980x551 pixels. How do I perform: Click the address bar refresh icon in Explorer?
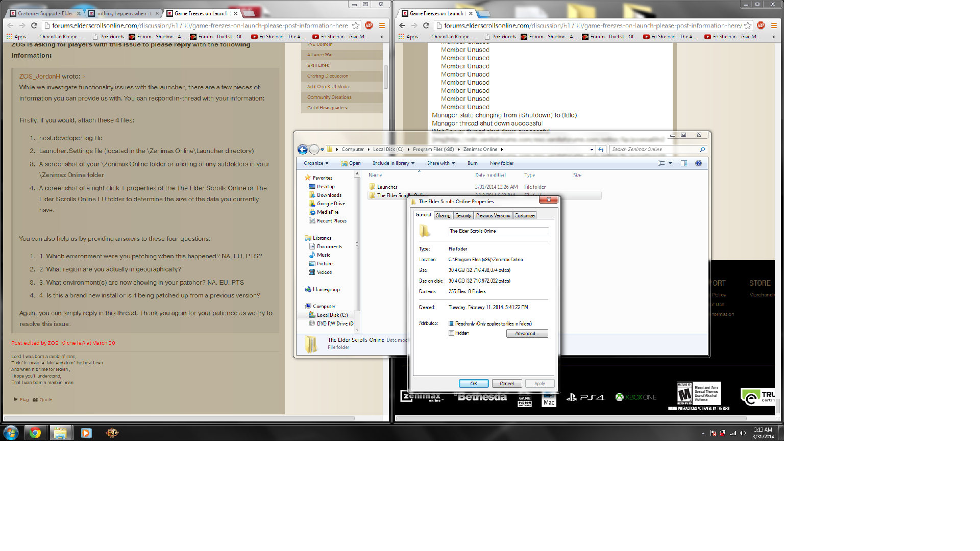pyautogui.click(x=601, y=149)
